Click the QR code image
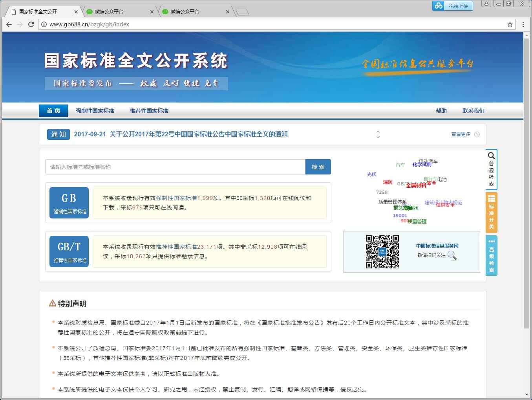The image size is (532, 400). point(382,252)
